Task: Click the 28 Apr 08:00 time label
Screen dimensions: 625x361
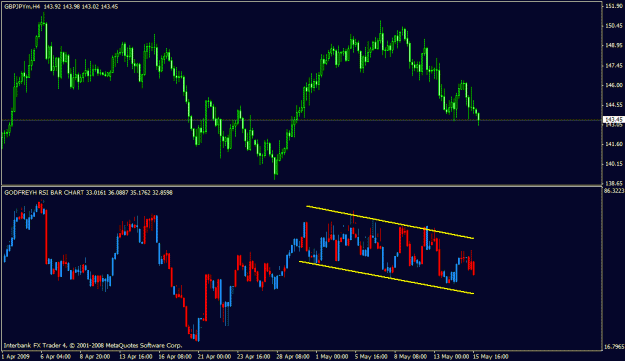Action: (x=293, y=356)
